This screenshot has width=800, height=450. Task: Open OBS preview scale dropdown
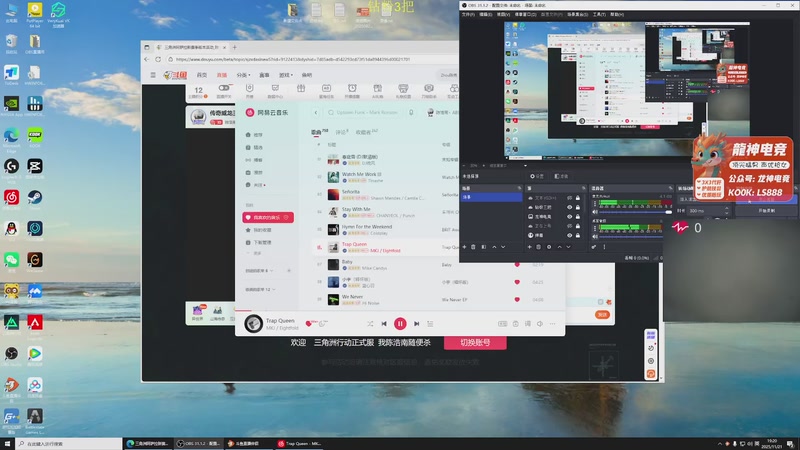pyautogui.click(x=524, y=165)
